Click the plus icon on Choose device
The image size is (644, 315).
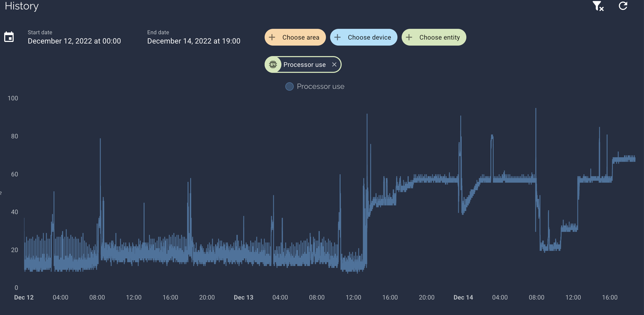(x=337, y=37)
